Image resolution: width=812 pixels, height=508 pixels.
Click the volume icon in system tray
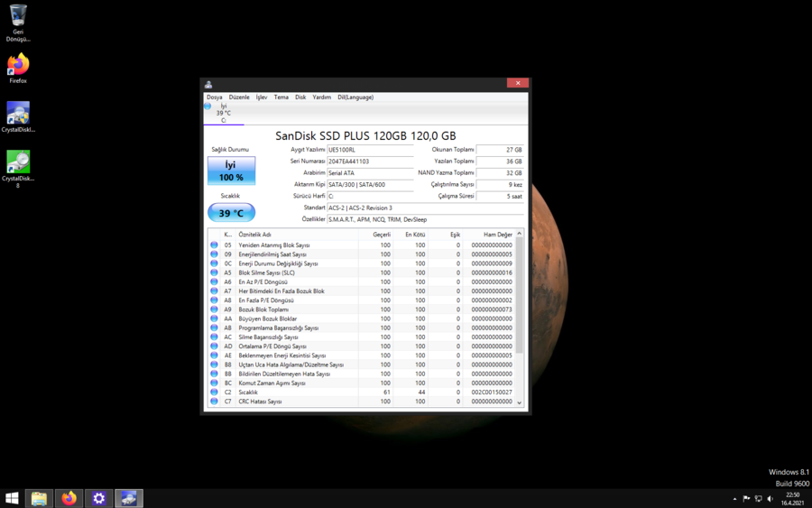click(770, 499)
